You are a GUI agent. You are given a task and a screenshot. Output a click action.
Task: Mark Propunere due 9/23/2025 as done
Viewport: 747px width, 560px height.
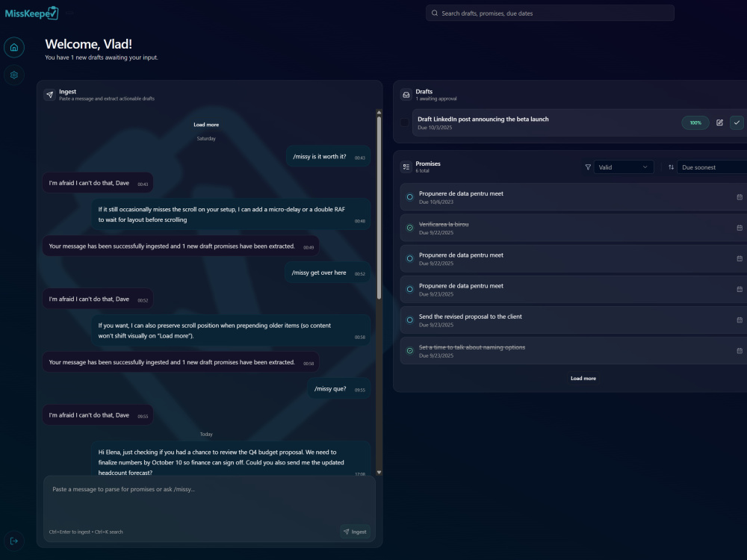coord(409,289)
